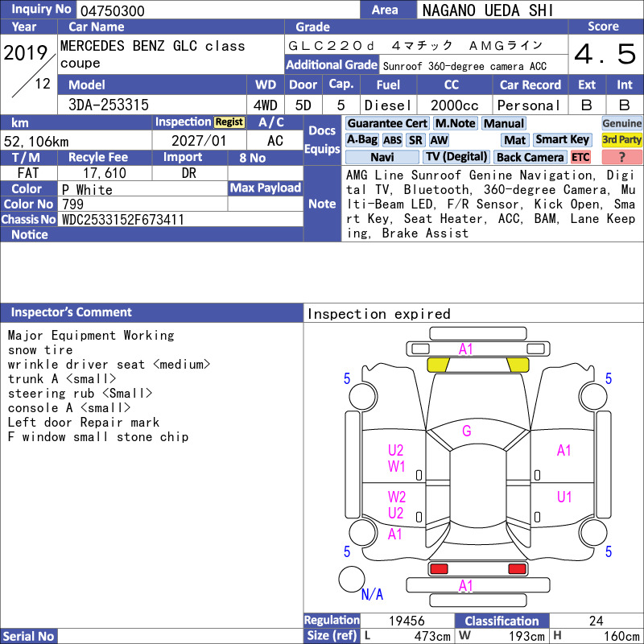Click the transmission value FAT
The image size is (644, 644).
tap(28, 173)
